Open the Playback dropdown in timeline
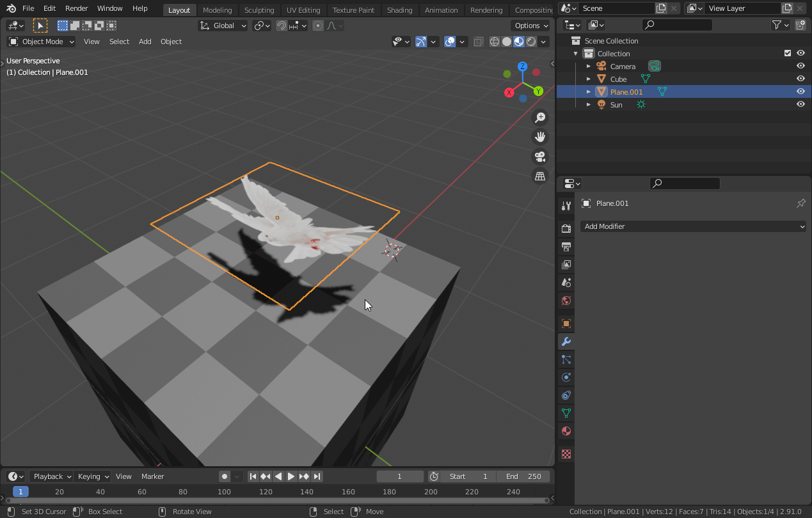Image resolution: width=812 pixels, height=518 pixels. click(51, 476)
